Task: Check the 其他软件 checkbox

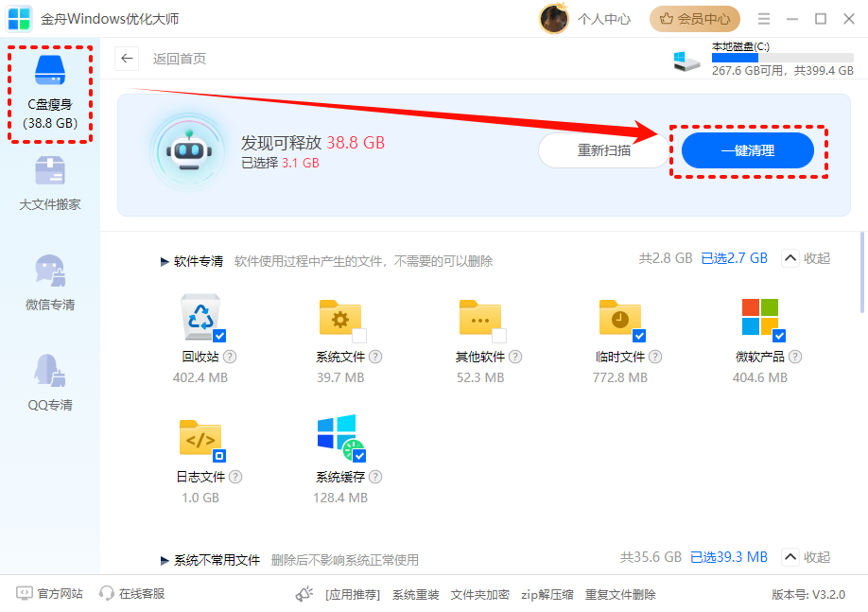Action: 499,336
